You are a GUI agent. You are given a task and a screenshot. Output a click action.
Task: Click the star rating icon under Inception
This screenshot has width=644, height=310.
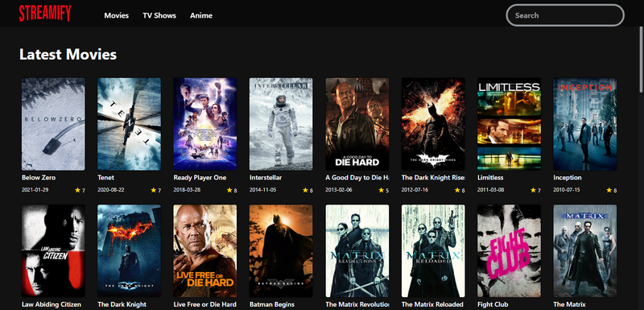609,190
